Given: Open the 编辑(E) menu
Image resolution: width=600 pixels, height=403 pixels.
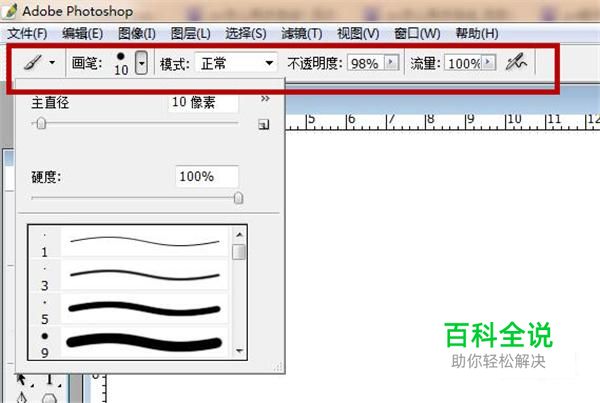Looking at the screenshot, I should point(82,34).
